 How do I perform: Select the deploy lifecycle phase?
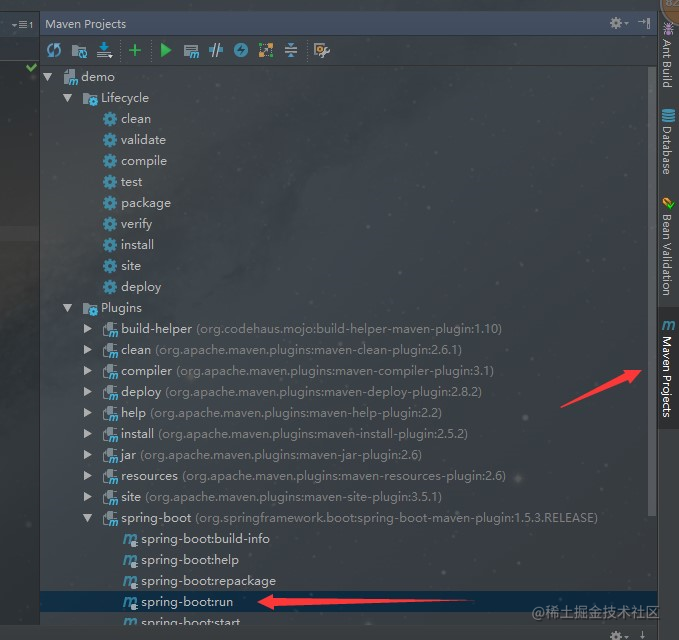click(x=141, y=287)
